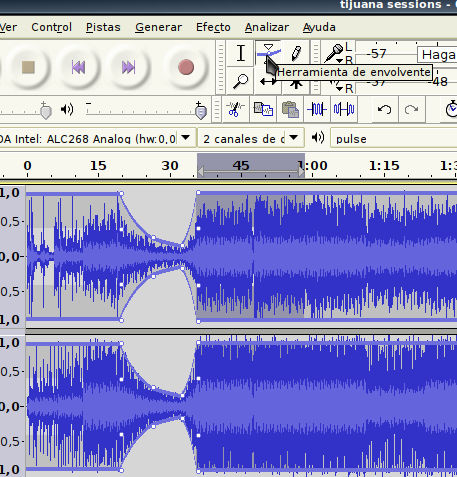Click the timeline at 15 seconds
Screen dimensions: 457x477
click(98, 166)
